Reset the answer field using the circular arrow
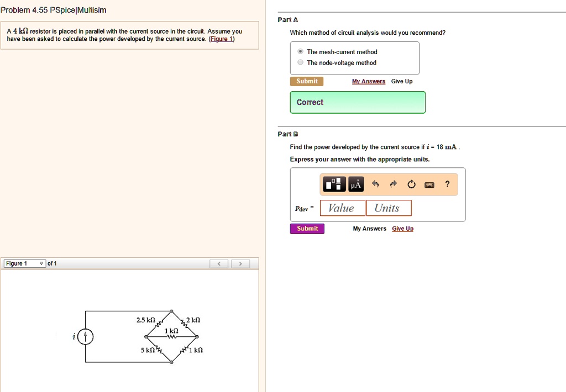The height and width of the screenshot is (392, 566). coord(411,184)
